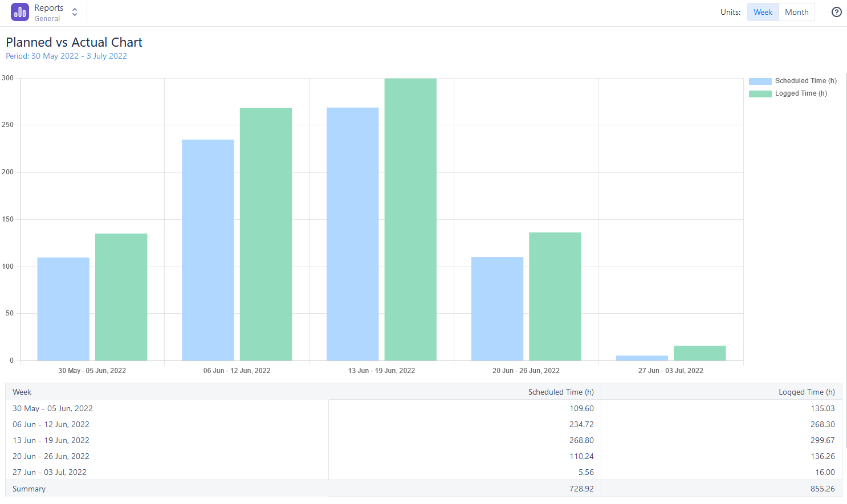Select table row 13 Jun - 19 Jun, 2022
Viewport: 847px width, 504px height.
point(423,440)
